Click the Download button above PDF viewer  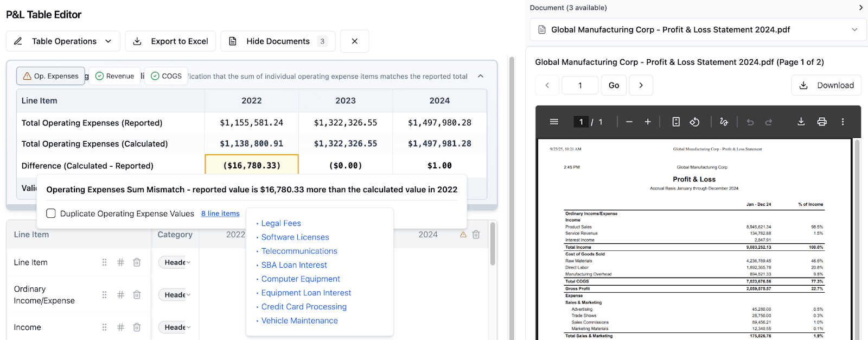826,85
